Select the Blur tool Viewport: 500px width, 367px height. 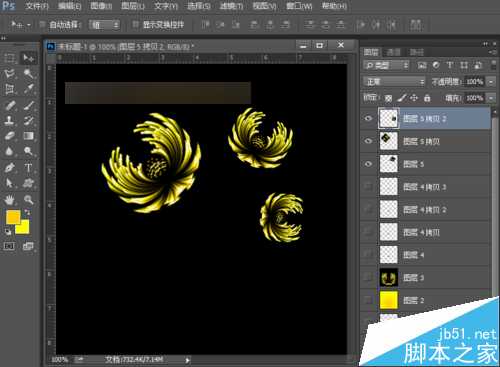[x=10, y=151]
